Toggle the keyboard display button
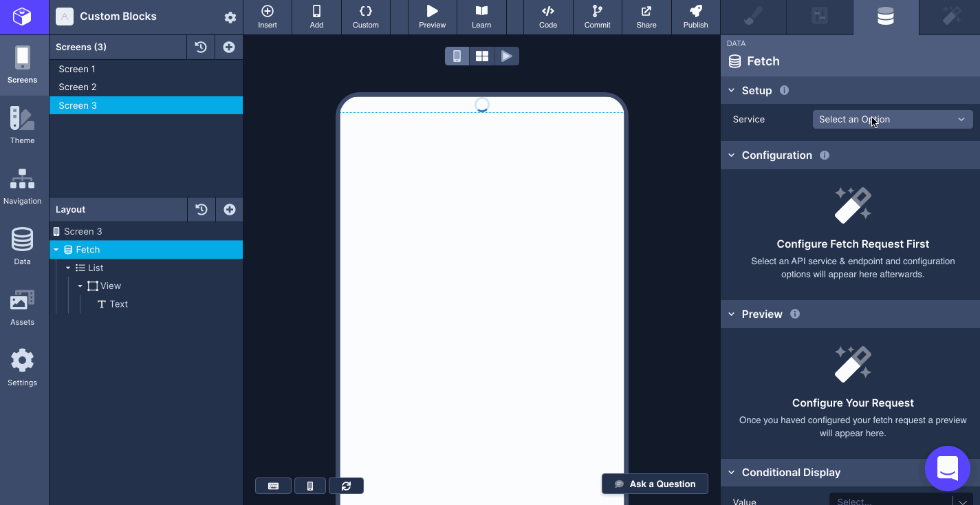 coord(273,486)
